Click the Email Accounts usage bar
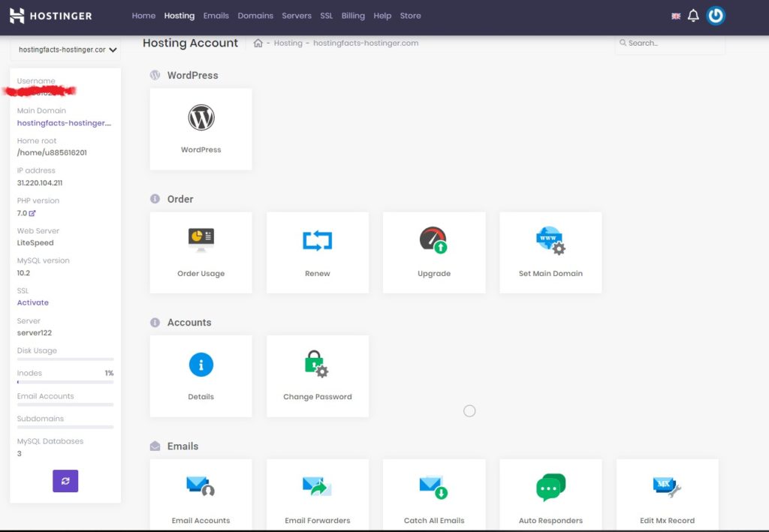 (65, 404)
